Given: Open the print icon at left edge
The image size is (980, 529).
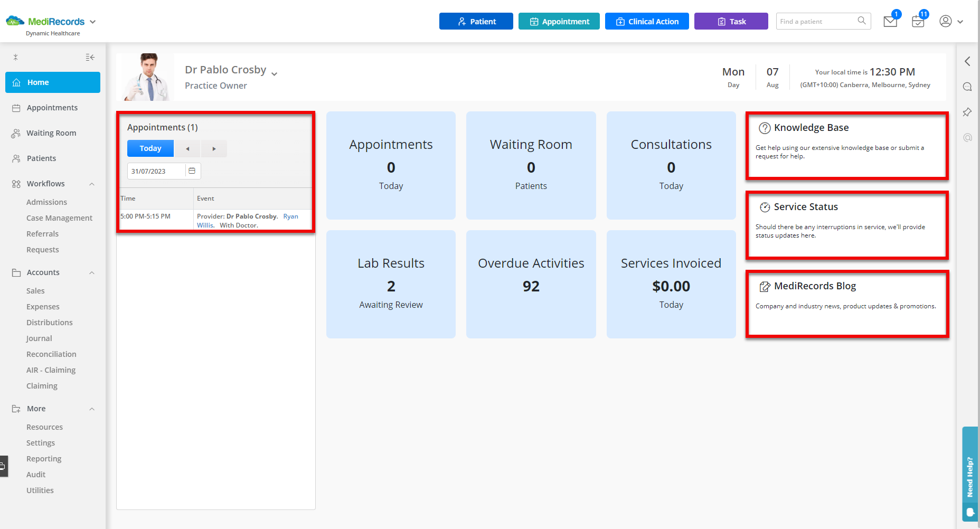Looking at the screenshot, I should point(3,466).
